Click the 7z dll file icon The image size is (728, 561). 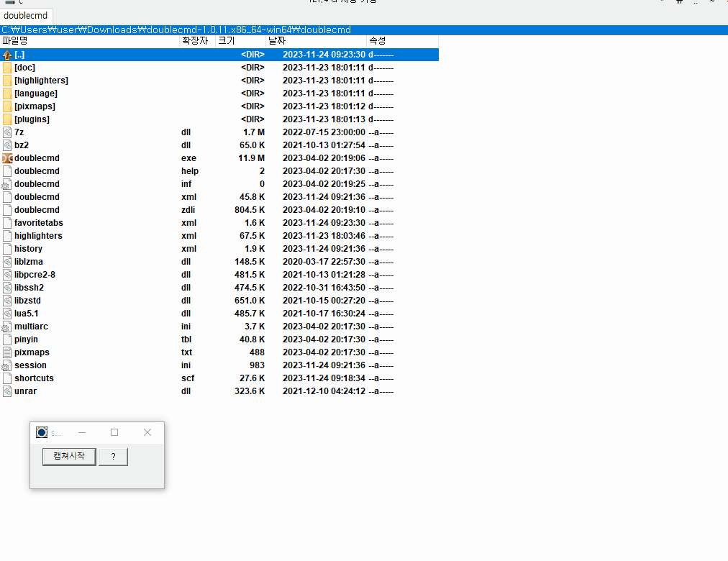[7, 133]
